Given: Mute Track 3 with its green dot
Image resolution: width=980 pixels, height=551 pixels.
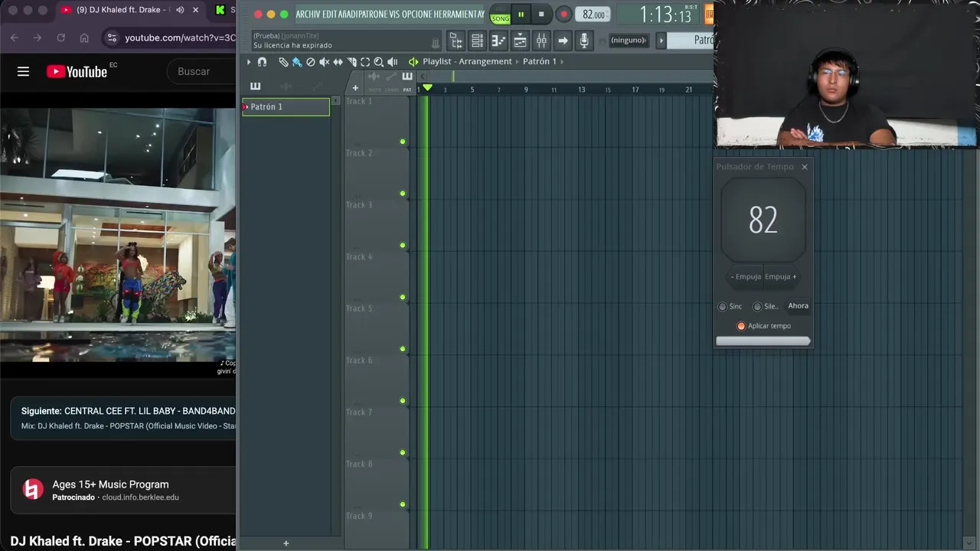Looking at the screenshot, I should [x=403, y=246].
